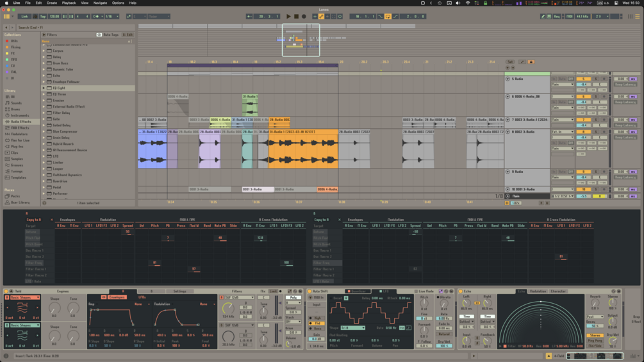
Task: Click the MIDI Arrangement Overdub plus icon
Action: tap(315, 17)
